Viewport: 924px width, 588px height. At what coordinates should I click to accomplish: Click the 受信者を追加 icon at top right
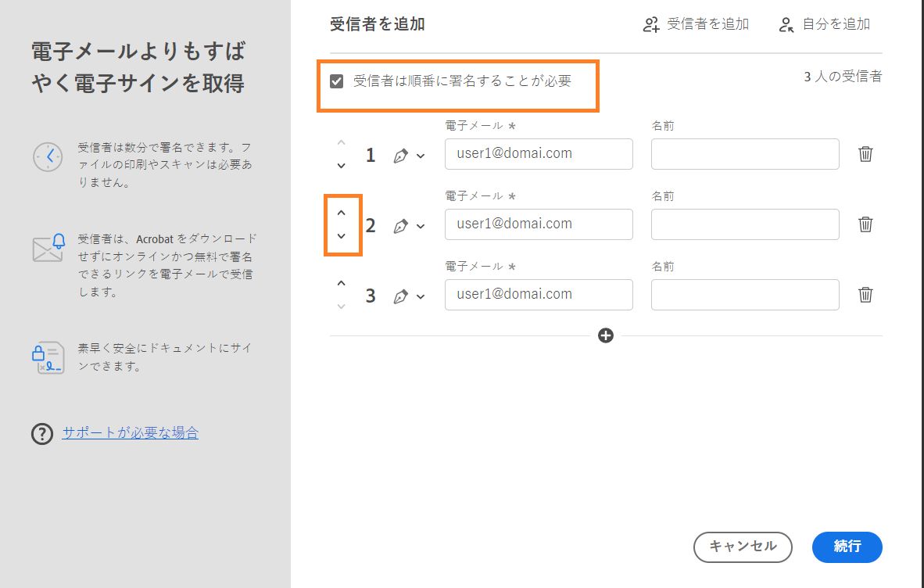pos(651,24)
